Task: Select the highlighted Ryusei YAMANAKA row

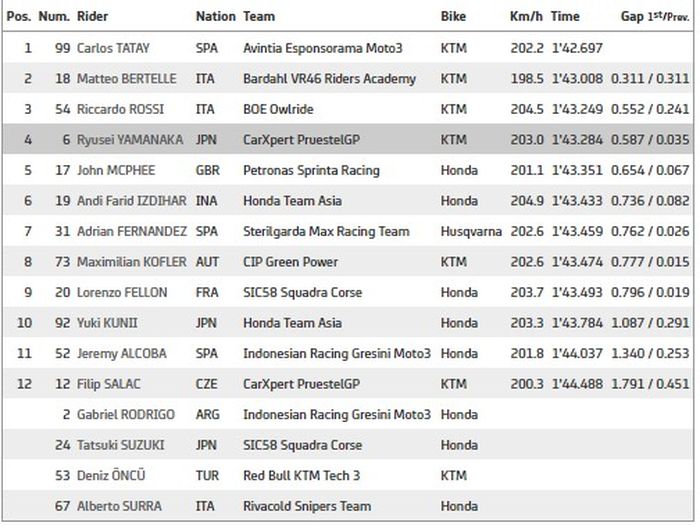Action: 350,140
